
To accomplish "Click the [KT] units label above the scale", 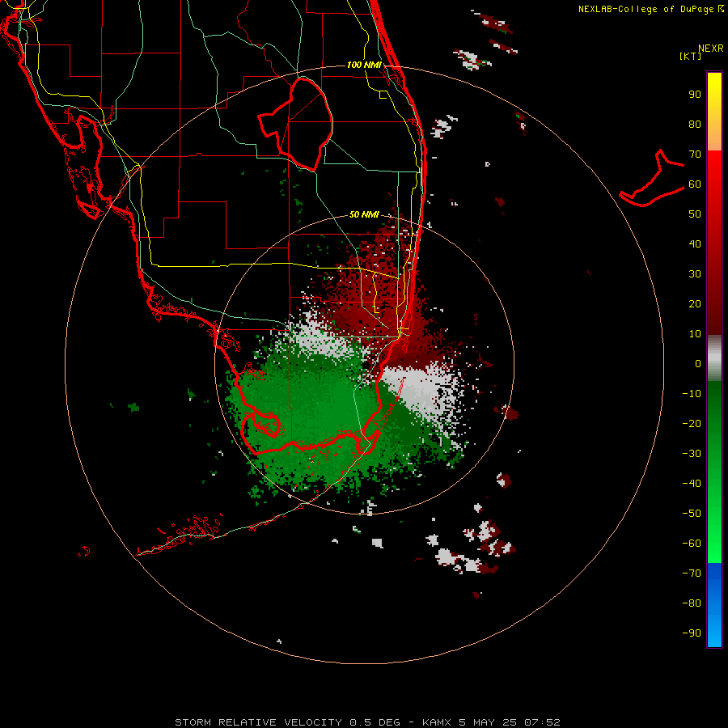I will coord(690,56).
